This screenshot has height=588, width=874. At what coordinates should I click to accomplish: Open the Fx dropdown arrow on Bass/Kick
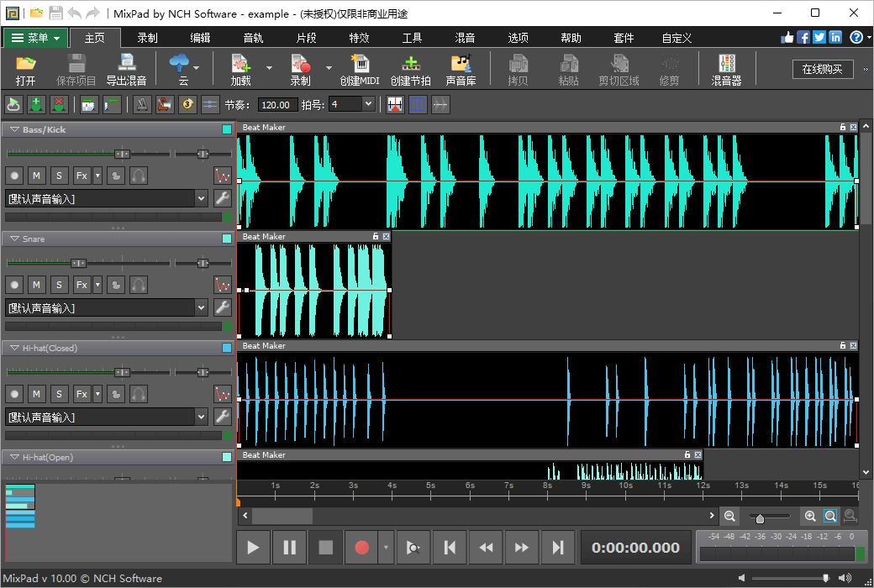point(97,176)
